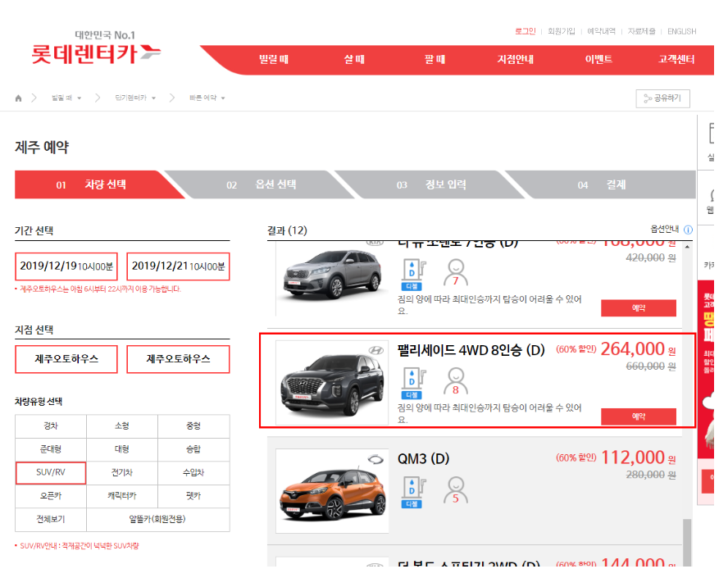Select the 전기차 vehicle type
This screenshot has width=728, height=578.
tap(122, 472)
